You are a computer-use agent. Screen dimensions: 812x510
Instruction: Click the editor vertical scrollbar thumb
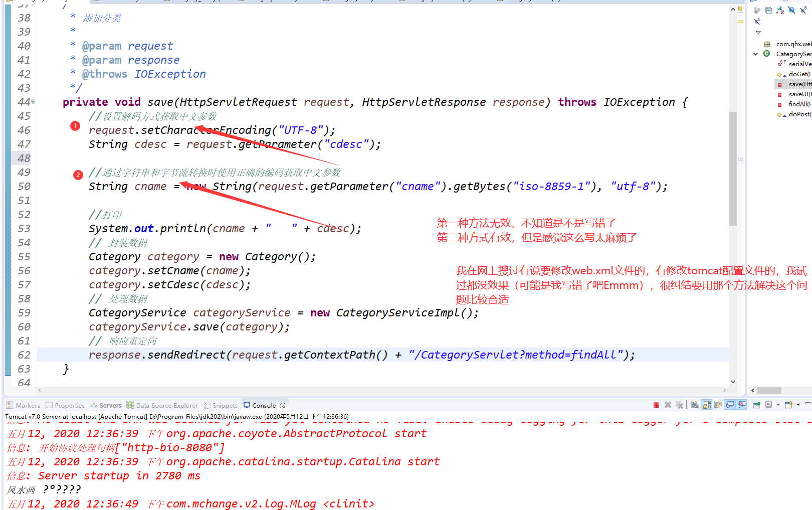click(733, 168)
